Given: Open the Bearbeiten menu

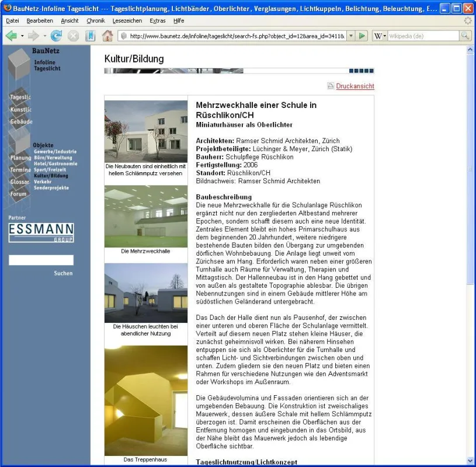Looking at the screenshot, I should pos(40,20).
